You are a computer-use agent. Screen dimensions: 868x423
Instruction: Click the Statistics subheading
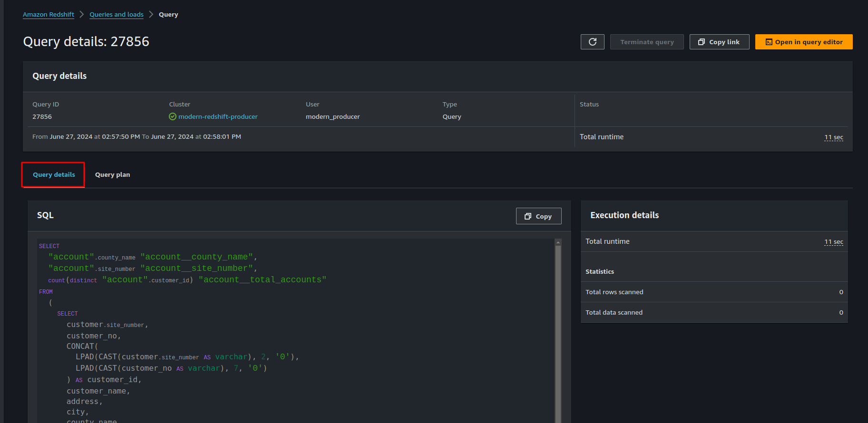(599, 271)
